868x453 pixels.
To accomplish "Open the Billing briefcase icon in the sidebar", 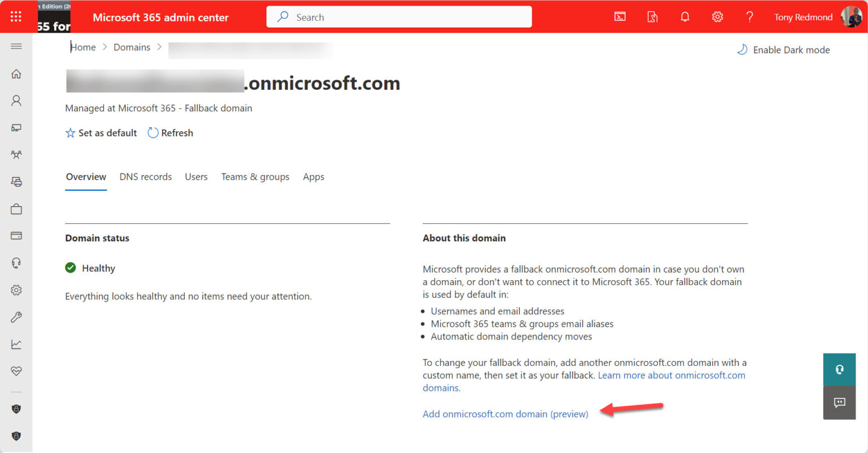I will point(16,208).
